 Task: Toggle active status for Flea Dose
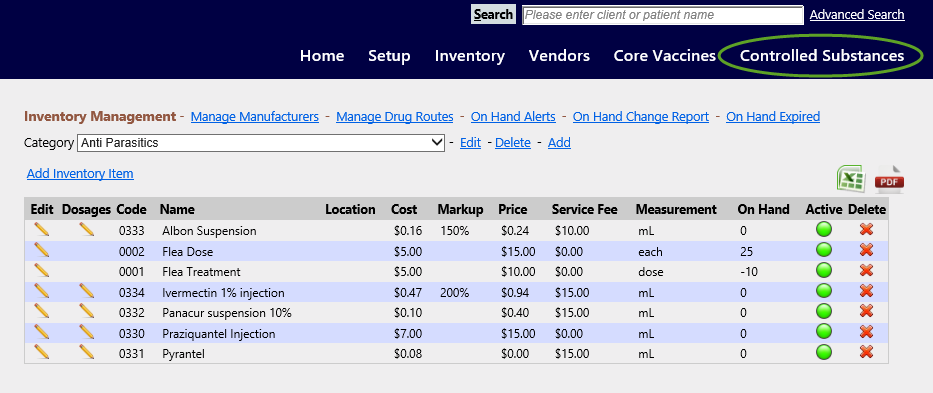point(824,250)
